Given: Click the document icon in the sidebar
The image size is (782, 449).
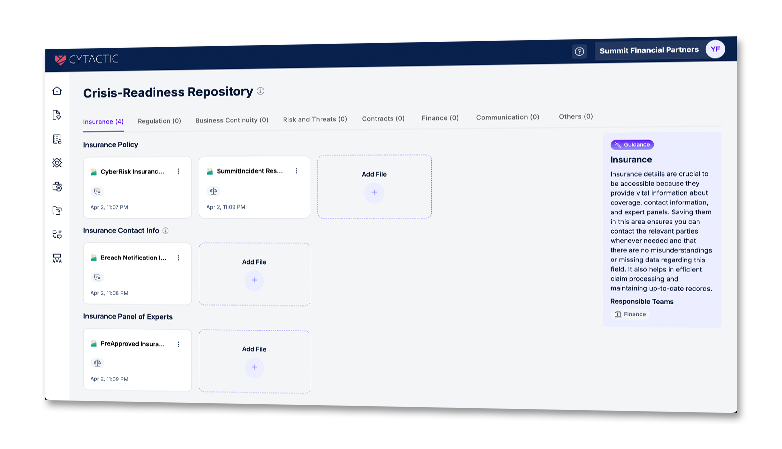Looking at the screenshot, I should (x=57, y=115).
